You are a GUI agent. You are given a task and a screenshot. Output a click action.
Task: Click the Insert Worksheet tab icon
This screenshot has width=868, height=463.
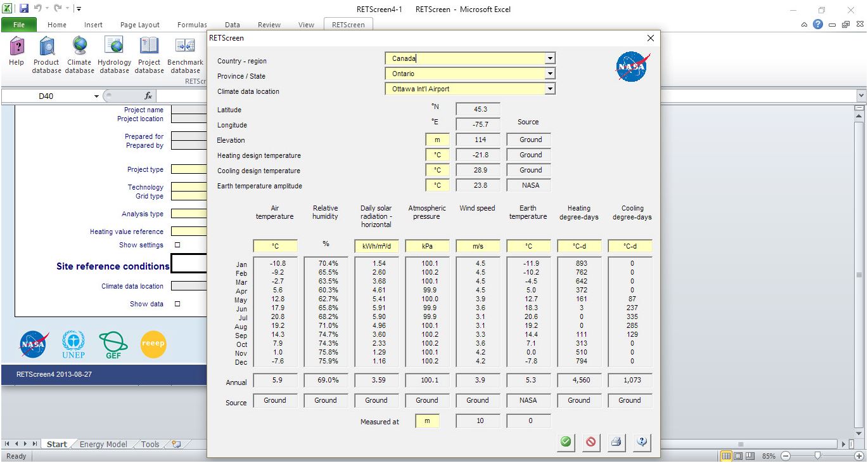pyautogui.click(x=176, y=445)
